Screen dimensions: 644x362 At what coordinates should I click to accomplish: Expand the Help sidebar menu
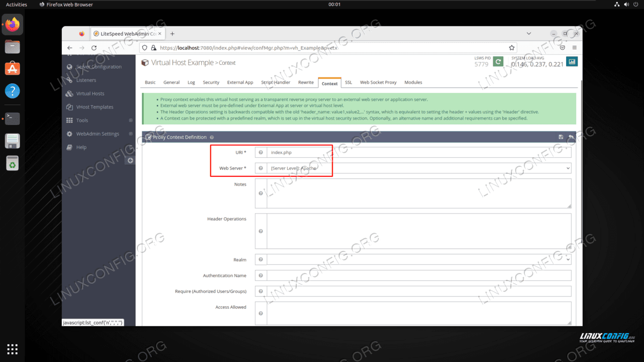coord(131,147)
